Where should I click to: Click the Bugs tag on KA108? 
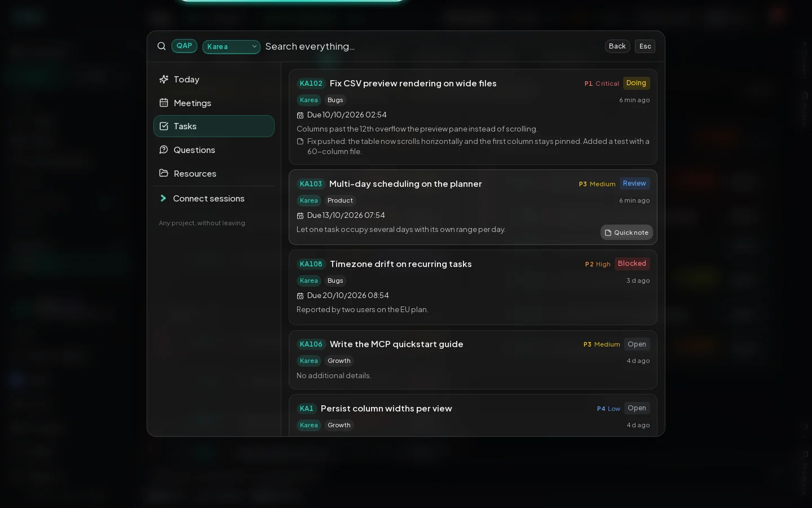(335, 281)
